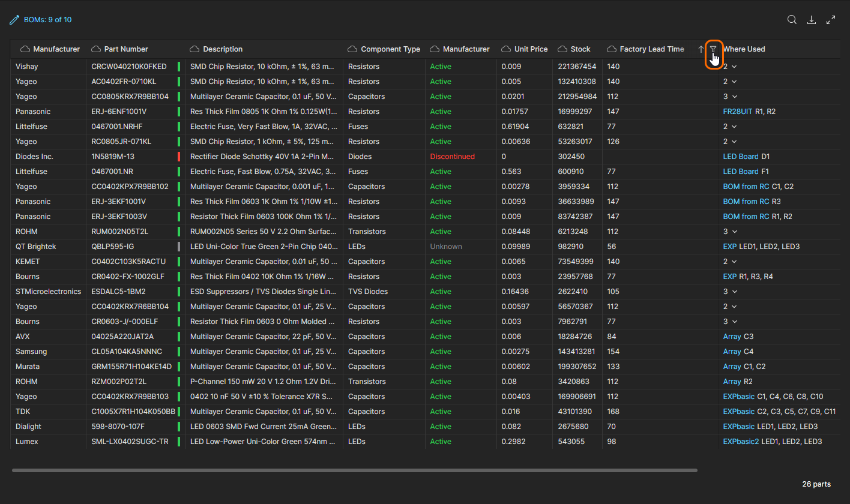This screenshot has width=850, height=504.
Task: Click the download icon at top right
Action: coord(811,20)
